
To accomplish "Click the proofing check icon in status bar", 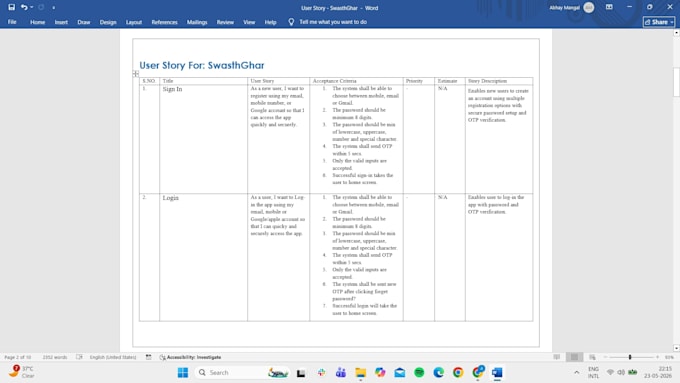I will pyautogui.click(x=79, y=357).
